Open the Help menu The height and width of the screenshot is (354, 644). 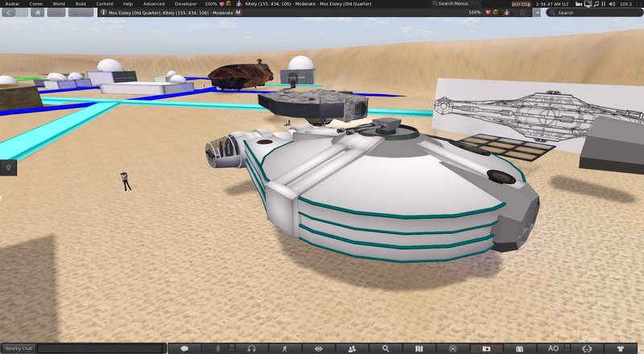128,4
